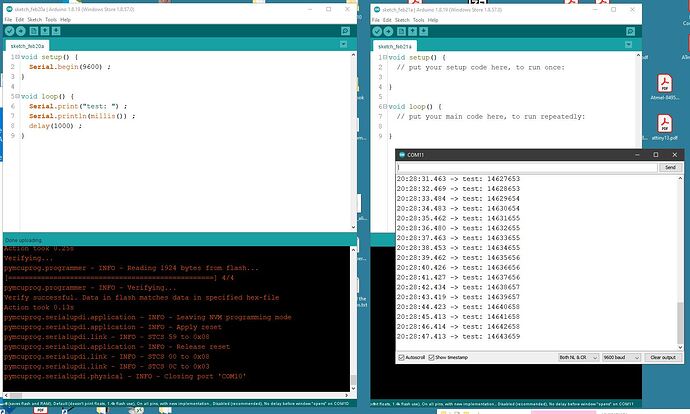Open 9600 baud rate dropdown
Screen dimensions: 690x414
621,357
